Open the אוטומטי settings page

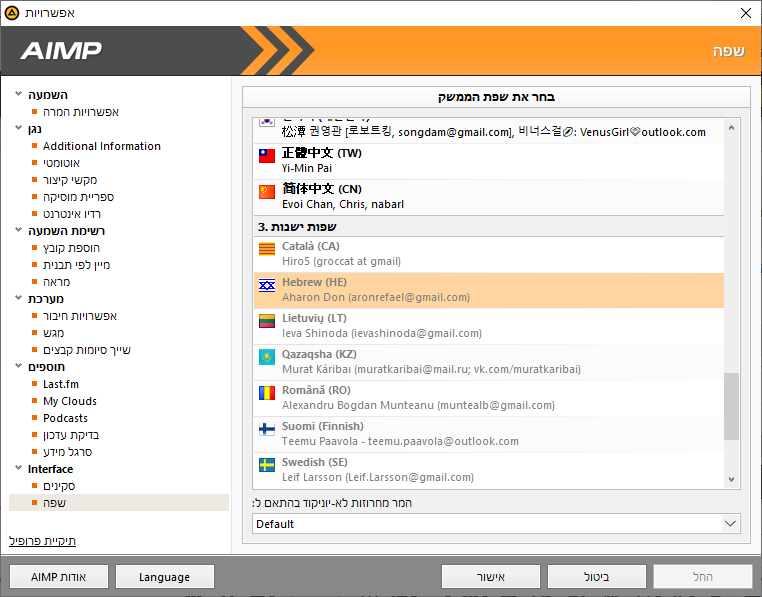pos(61,163)
